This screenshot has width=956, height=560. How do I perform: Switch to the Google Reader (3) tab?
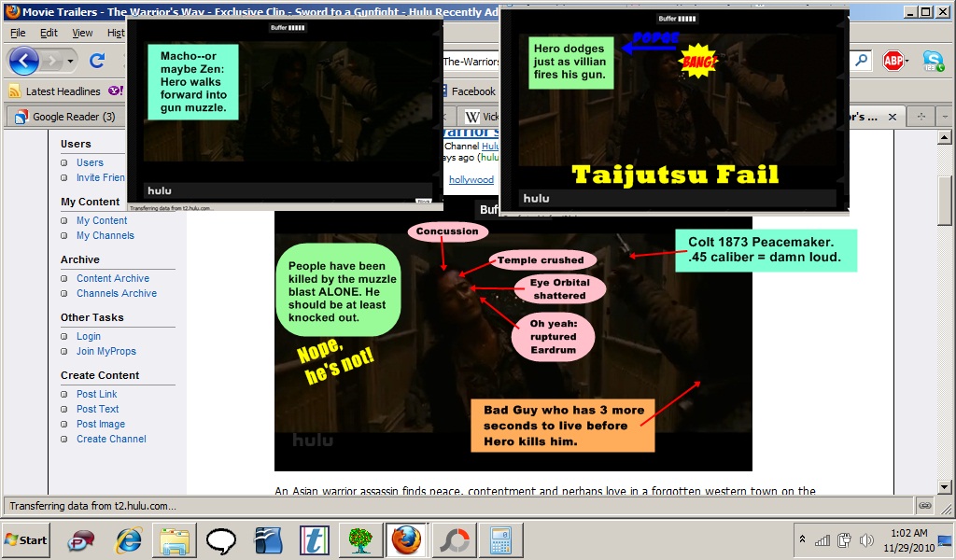(65, 117)
